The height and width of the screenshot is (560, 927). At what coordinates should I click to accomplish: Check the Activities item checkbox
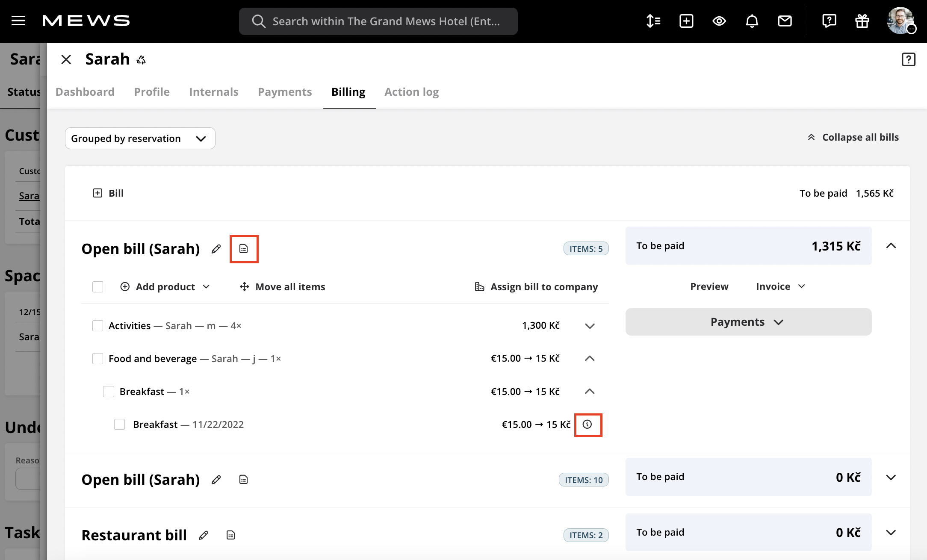[98, 326]
